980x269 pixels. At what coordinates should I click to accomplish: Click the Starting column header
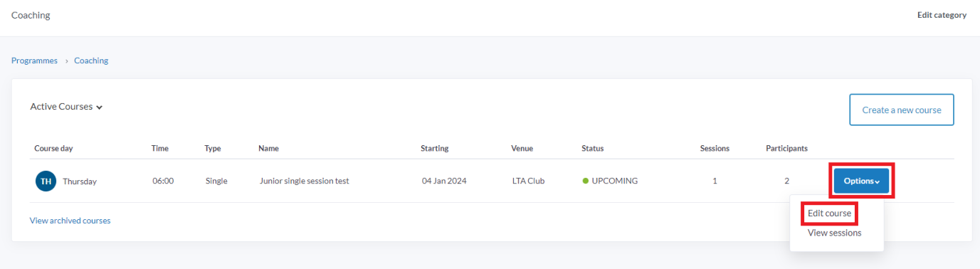[434, 149]
